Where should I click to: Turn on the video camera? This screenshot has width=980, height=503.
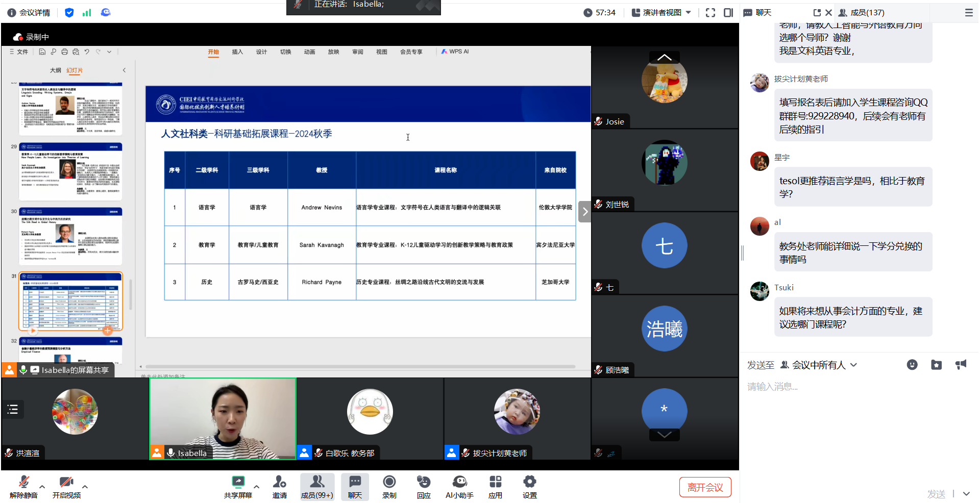click(66, 482)
